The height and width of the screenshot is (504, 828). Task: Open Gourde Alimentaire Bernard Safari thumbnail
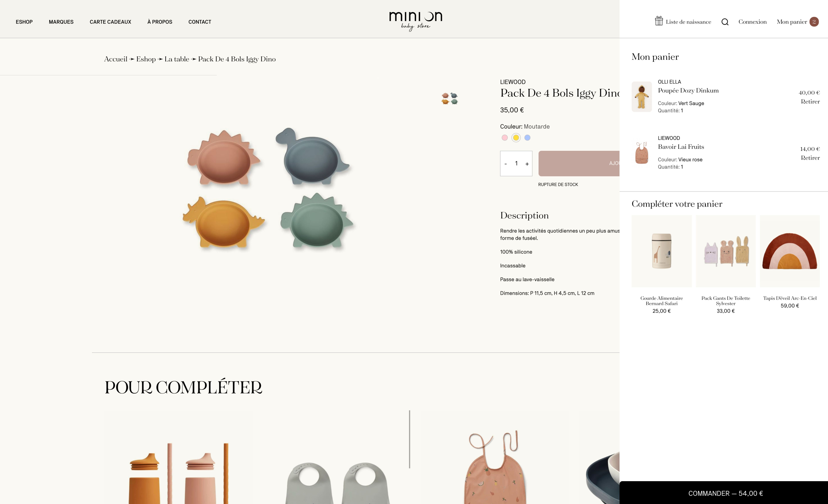point(661,251)
